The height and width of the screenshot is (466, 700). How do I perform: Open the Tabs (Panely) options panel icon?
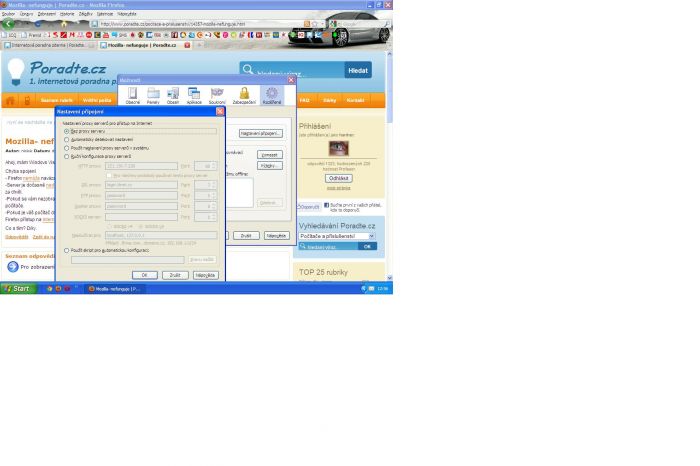(153, 96)
